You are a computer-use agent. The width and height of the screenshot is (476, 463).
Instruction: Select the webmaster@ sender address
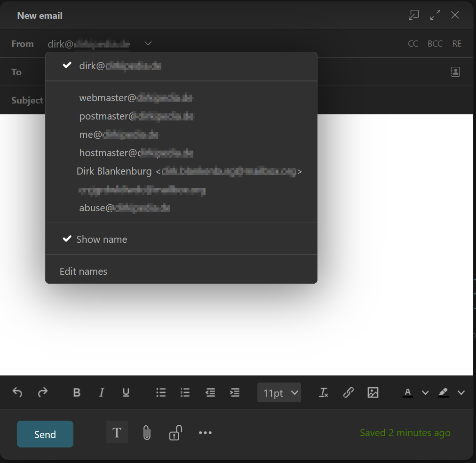136,98
